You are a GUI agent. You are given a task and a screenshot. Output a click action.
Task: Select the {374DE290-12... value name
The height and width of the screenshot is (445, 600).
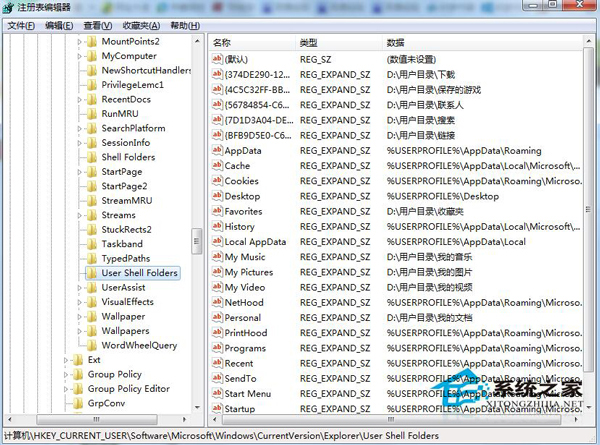coord(257,75)
